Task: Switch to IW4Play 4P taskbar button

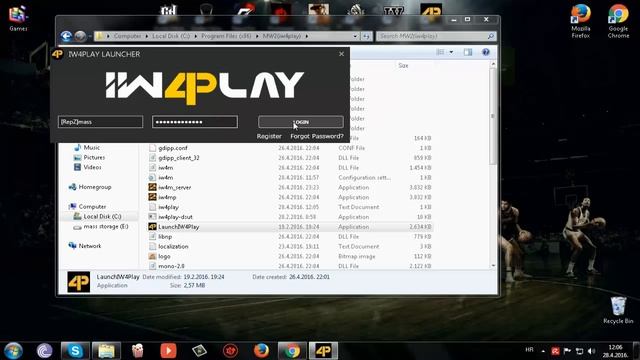Action: pos(323,351)
